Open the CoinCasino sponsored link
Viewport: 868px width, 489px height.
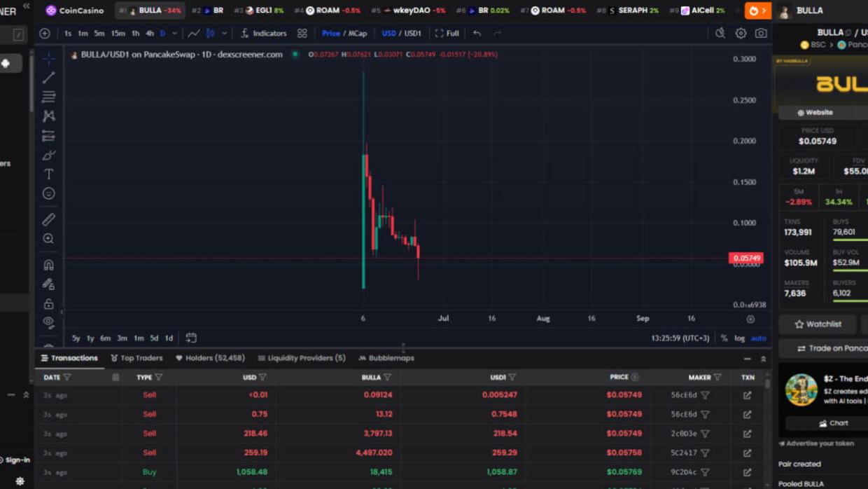point(74,11)
